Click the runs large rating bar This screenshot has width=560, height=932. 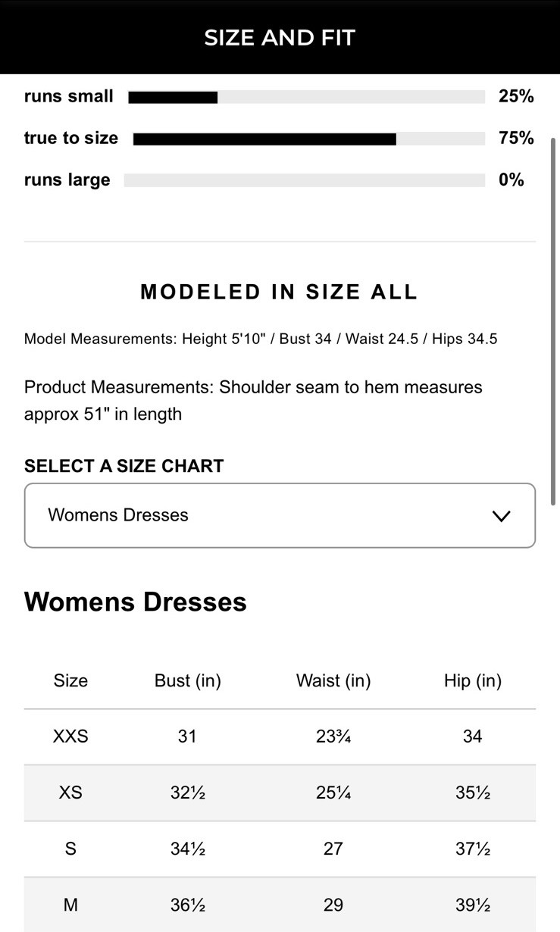tap(304, 180)
